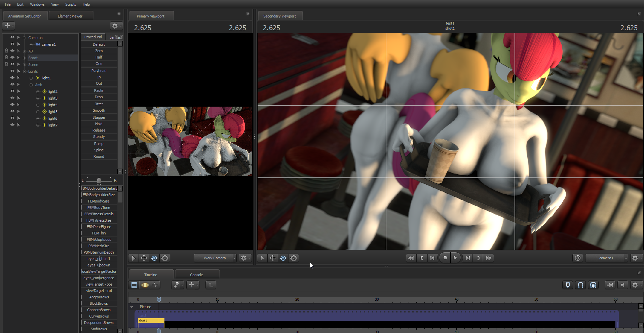This screenshot has height=333, width=644.
Task: Expand the camera1 tree node
Action: (31, 44)
